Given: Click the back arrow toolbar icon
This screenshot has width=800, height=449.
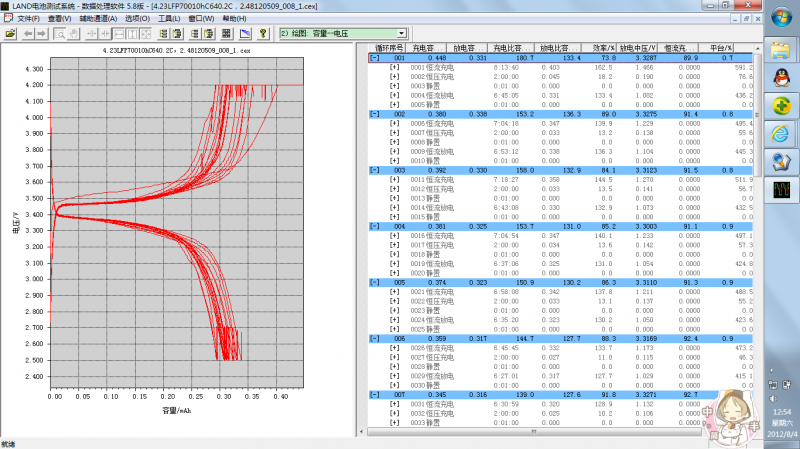Looking at the screenshot, I should [28, 33].
